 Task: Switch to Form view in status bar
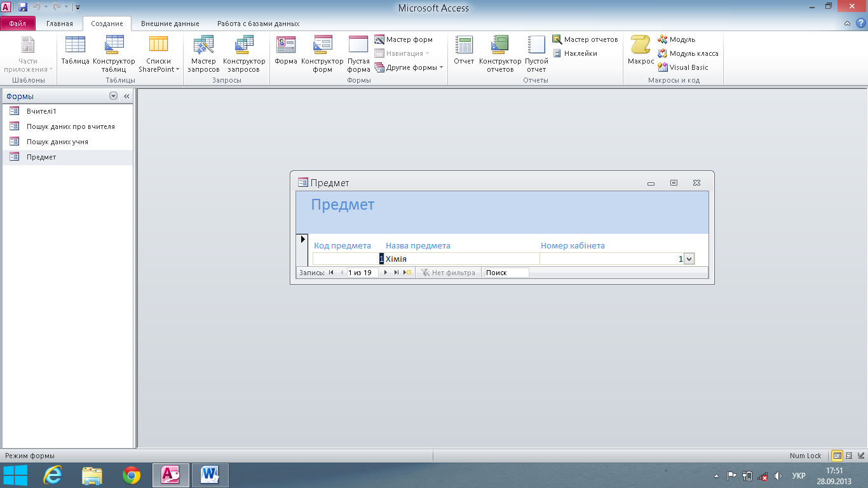pos(837,456)
